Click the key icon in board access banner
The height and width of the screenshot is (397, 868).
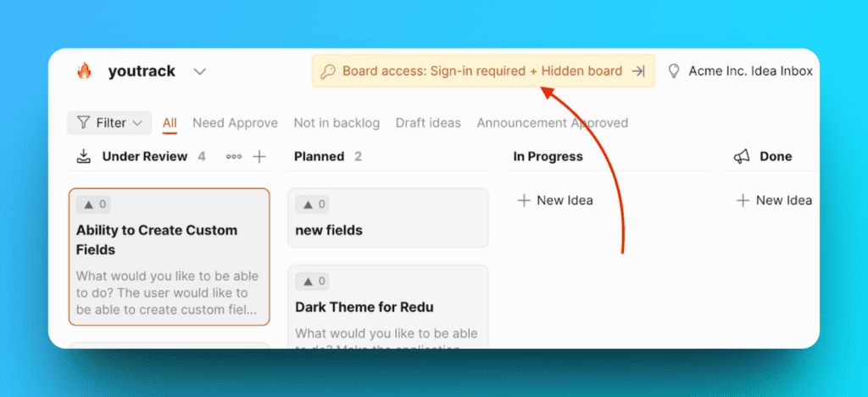tap(327, 71)
